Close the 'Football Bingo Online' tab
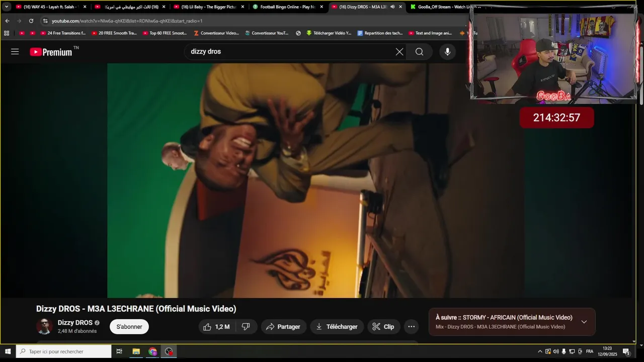 [321, 7]
